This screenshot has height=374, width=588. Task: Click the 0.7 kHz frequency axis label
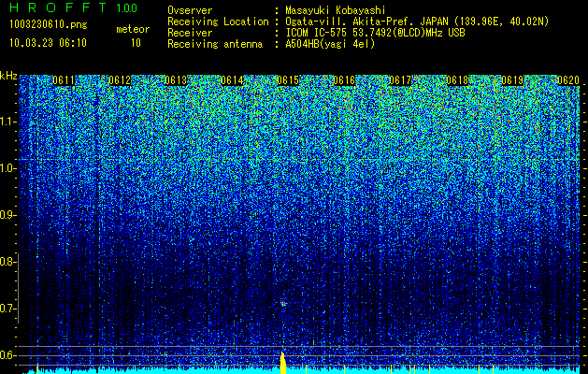click(x=7, y=309)
